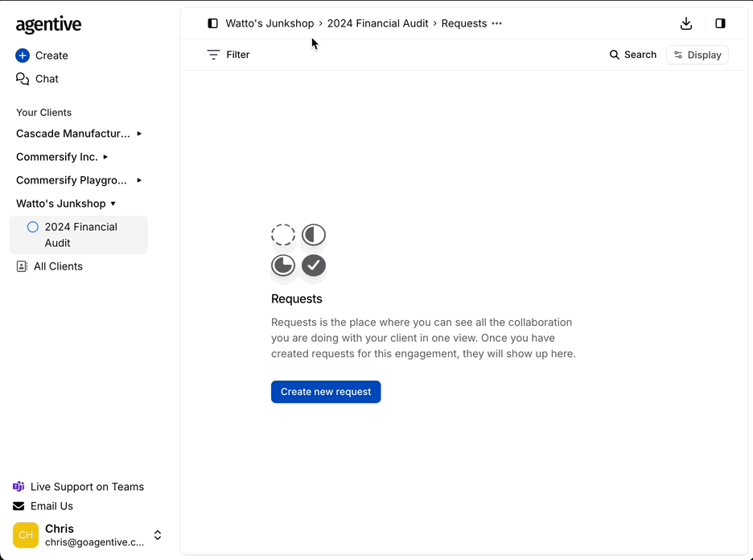Open the Chris account switcher menu
This screenshot has width=753, height=560.
[x=158, y=535]
